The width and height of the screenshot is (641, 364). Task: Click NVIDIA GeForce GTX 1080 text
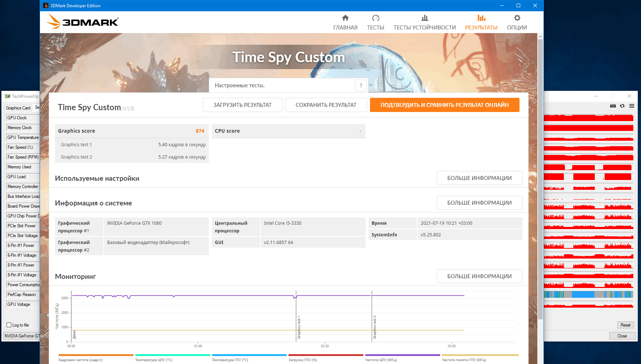point(134,223)
